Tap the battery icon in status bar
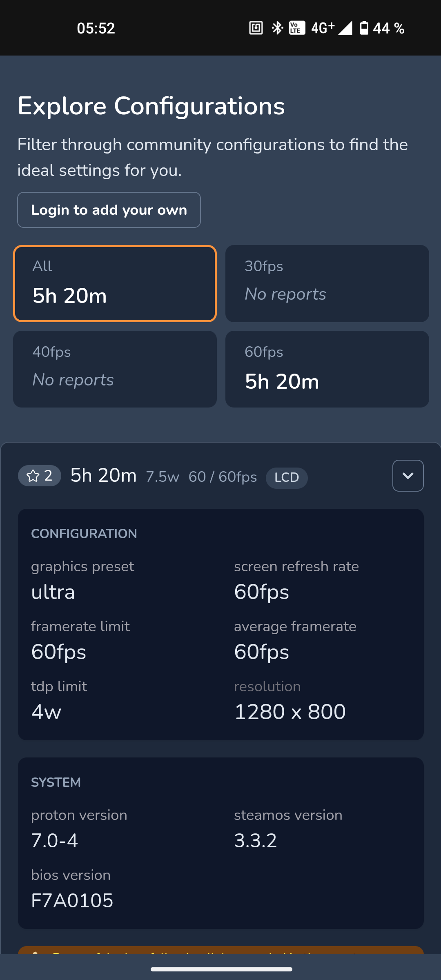Image resolution: width=441 pixels, height=980 pixels. click(x=364, y=28)
